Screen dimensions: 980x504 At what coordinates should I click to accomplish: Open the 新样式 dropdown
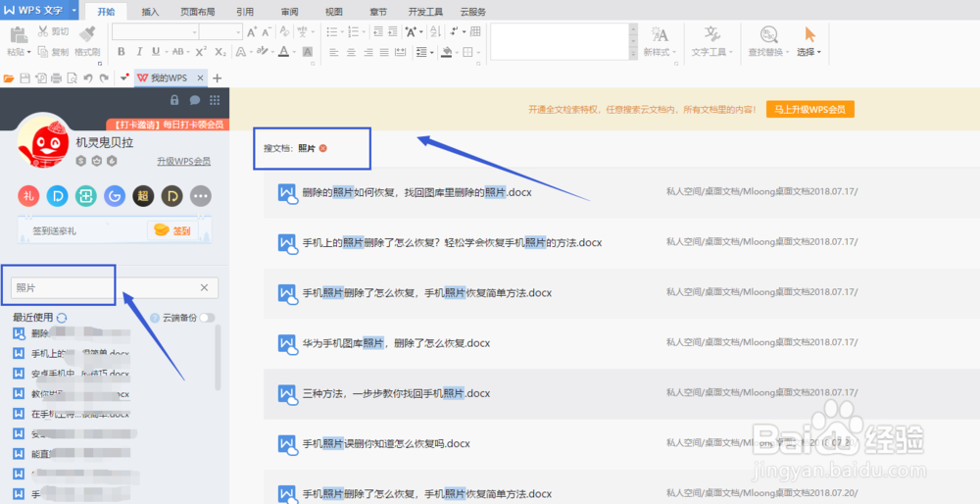pyautogui.click(x=661, y=53)
